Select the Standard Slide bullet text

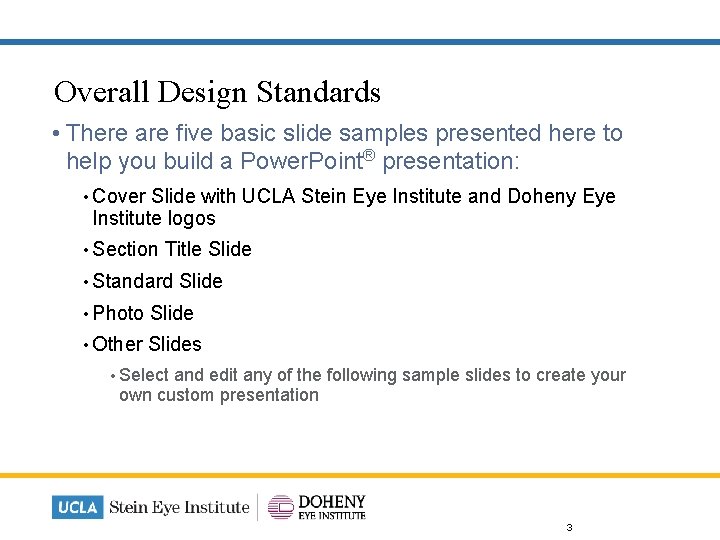[x=157, y=281]
